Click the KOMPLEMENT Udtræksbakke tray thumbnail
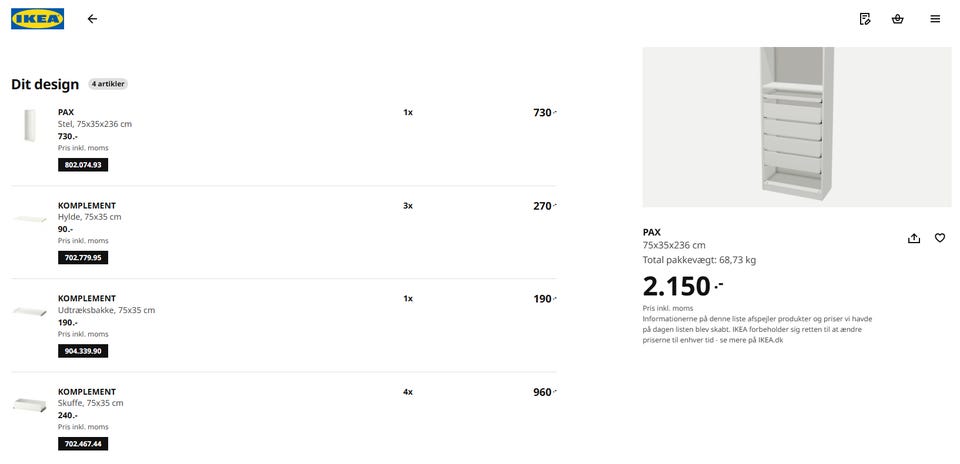This screenshot has height=464, width=960. coord(28,311)
